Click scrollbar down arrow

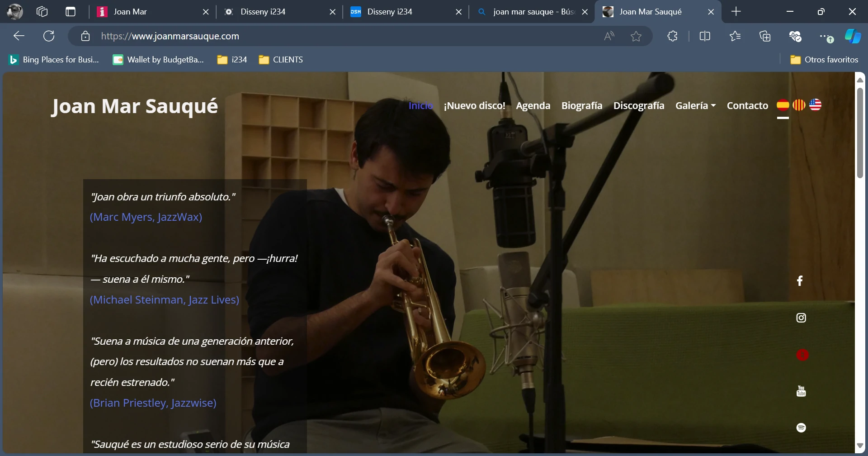(x=860, y=446)
